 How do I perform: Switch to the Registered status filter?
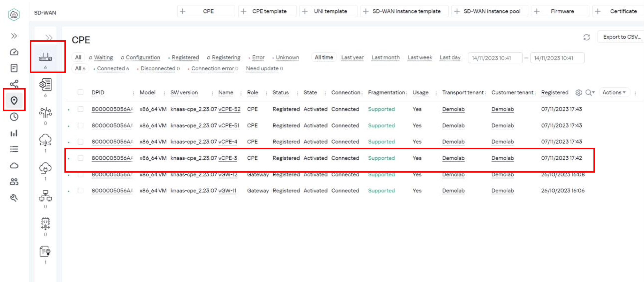pos(185,58)
